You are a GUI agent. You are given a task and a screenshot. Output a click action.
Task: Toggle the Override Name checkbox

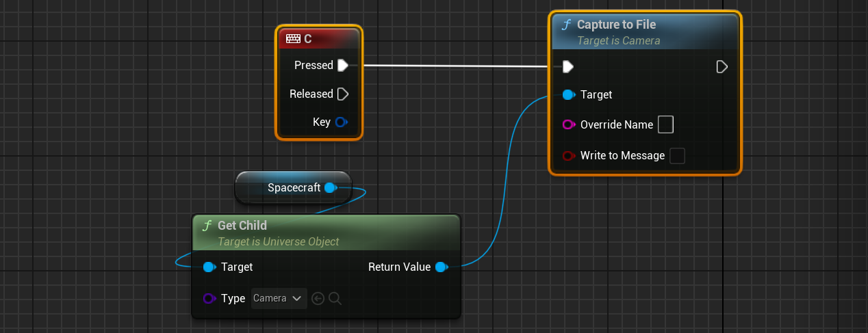665,125
